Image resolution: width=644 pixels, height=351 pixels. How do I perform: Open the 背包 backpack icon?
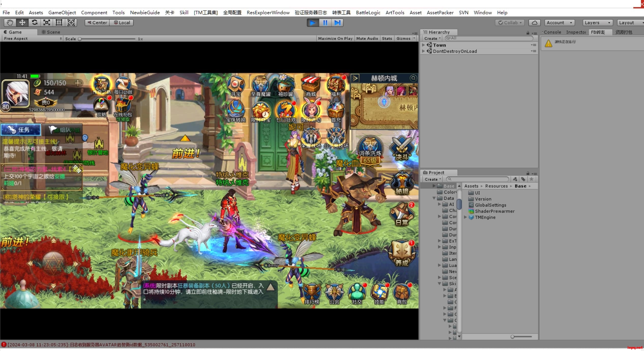point(402,294)
